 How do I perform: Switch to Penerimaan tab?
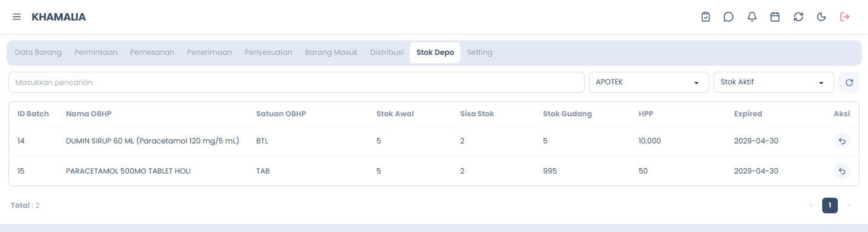tap(209, 52)
